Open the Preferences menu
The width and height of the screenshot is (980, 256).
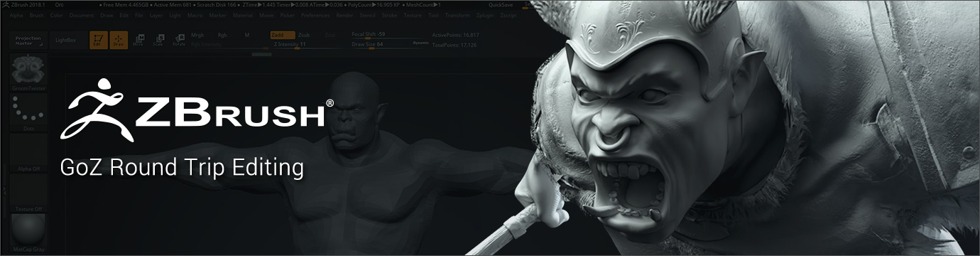pos(315,16)
